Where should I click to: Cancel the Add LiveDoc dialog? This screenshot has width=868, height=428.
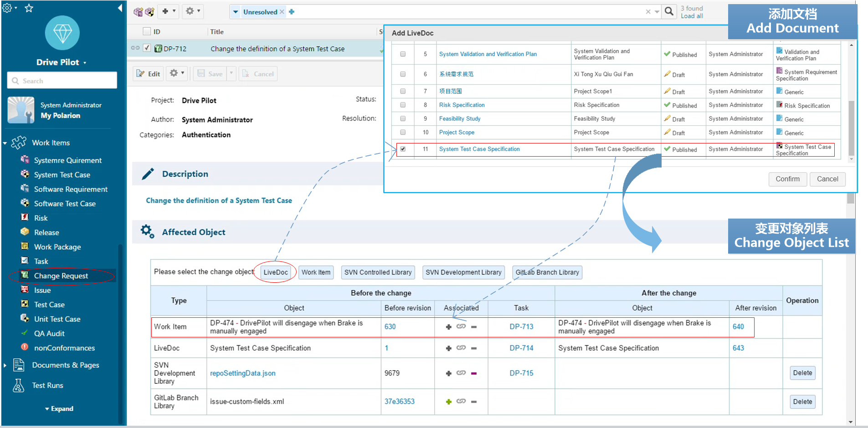click(827, 179)
